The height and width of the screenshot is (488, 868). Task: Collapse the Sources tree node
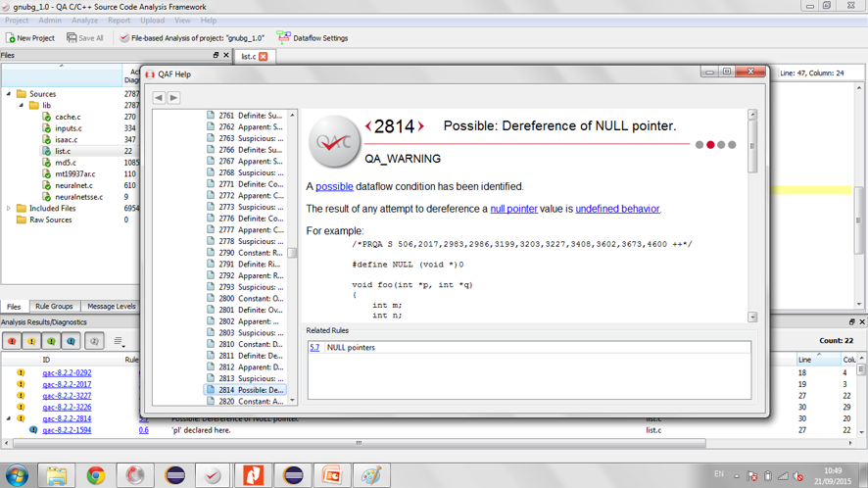coord(9,94)
